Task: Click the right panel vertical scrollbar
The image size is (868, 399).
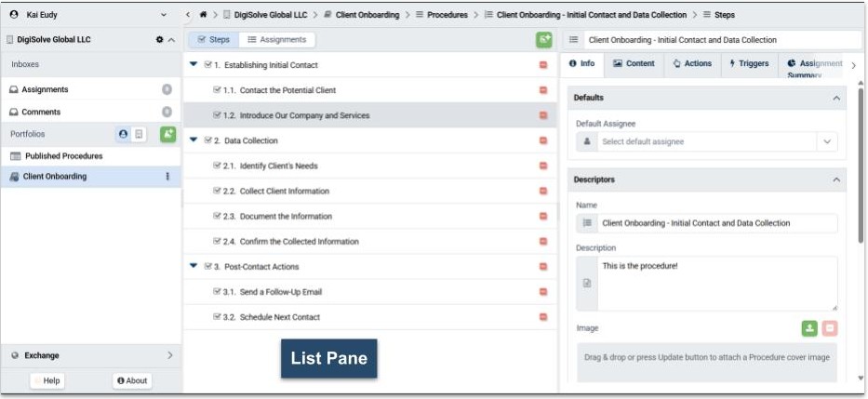Action: 861,167
